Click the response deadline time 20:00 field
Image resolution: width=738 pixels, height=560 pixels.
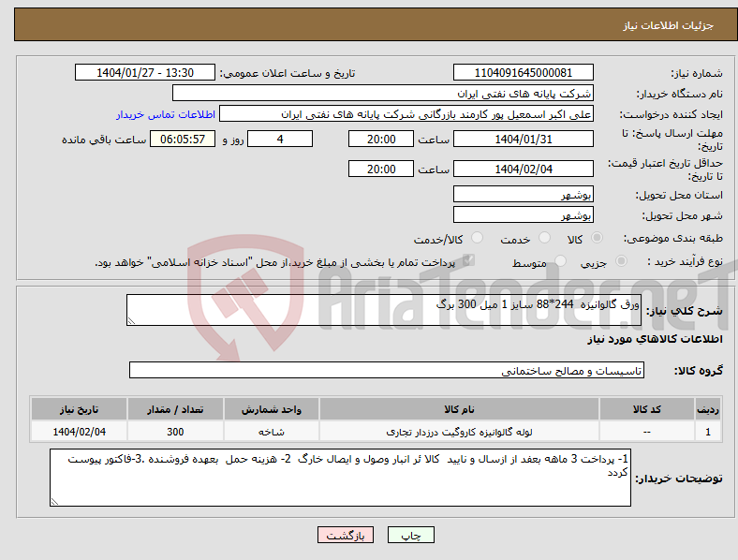pos(381,139)
